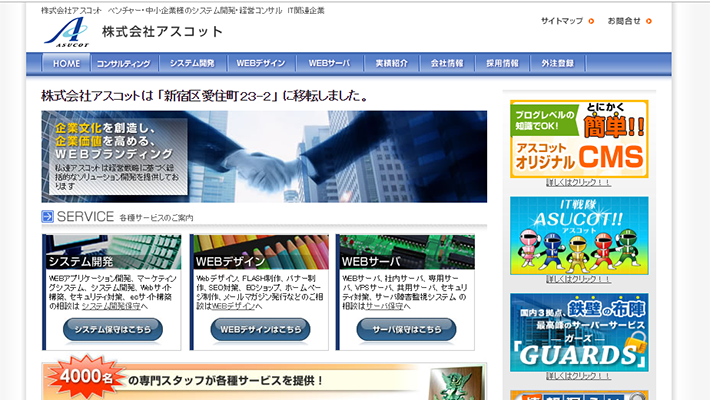Click the サーバ保守はこちら button
Screen dimensions: 710x400
pos(407,329)
